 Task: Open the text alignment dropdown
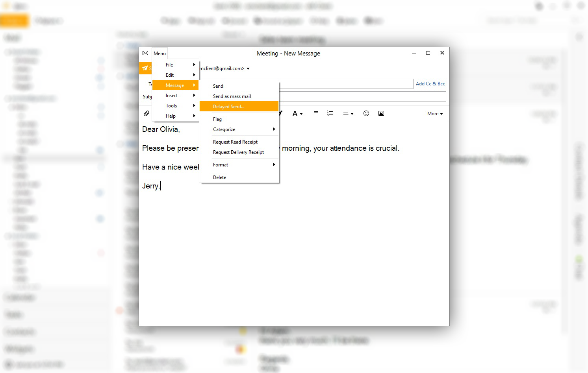tap(348, 113)
